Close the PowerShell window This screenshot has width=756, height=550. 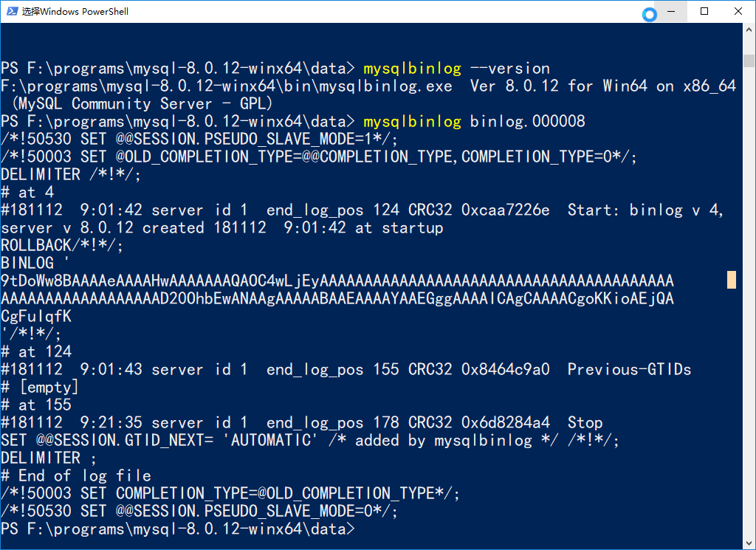click(738, 11)
